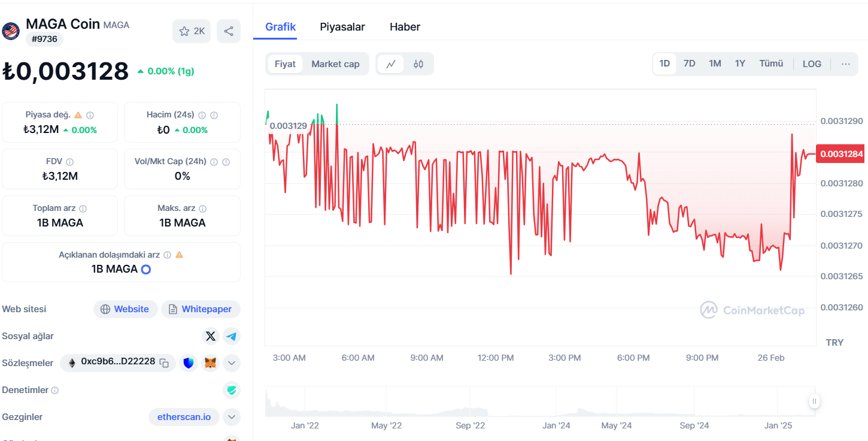Set chart range to 1M
The height and width of the screenshot is (441, 868).
(x=715, y=64)
